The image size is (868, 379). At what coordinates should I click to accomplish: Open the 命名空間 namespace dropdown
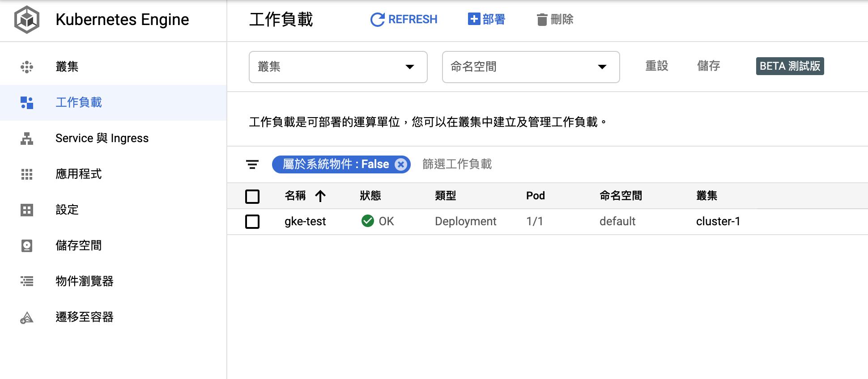[x=531, y=67]
